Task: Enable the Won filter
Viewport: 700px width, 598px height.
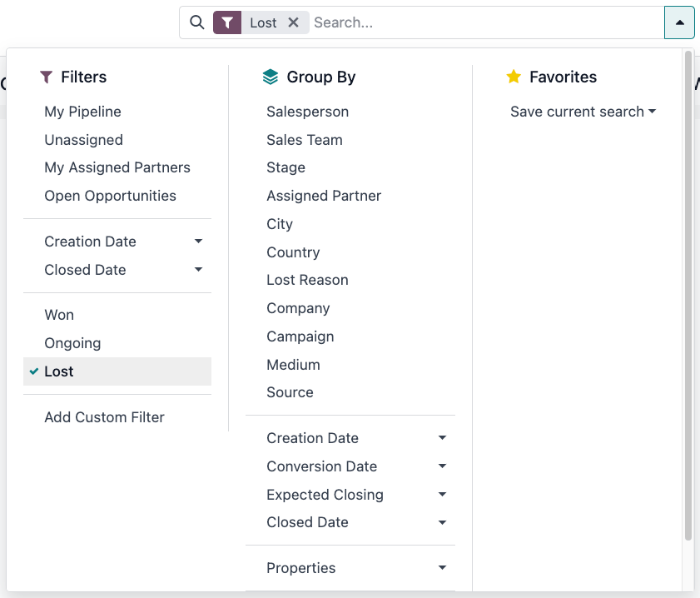Action: (x=59, y=315)
